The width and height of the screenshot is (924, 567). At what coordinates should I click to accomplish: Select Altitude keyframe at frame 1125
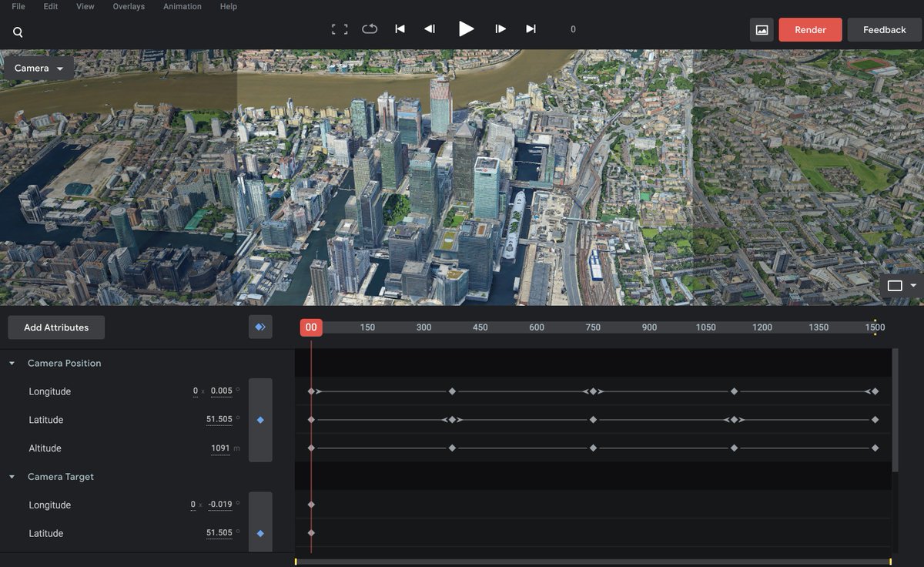(x=734, y=448)
